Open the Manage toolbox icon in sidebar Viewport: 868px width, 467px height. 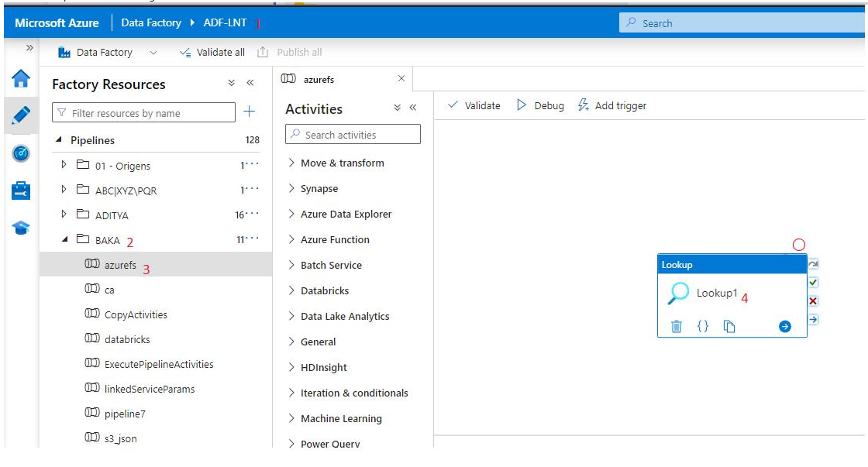coord(21,191)
